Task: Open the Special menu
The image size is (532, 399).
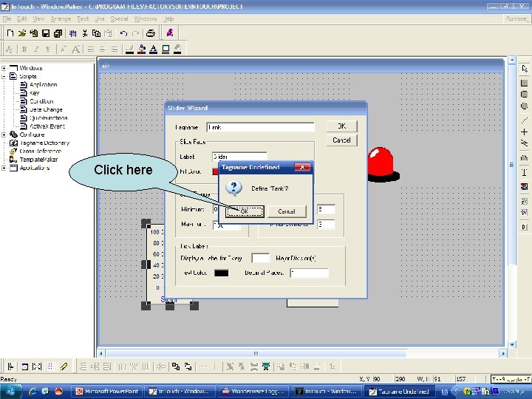Action: point(119,18)
